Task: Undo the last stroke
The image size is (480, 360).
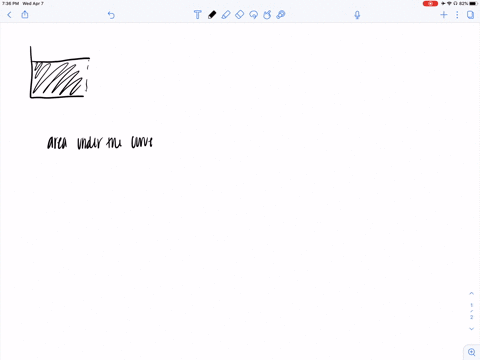Action: tap(111, 15)
